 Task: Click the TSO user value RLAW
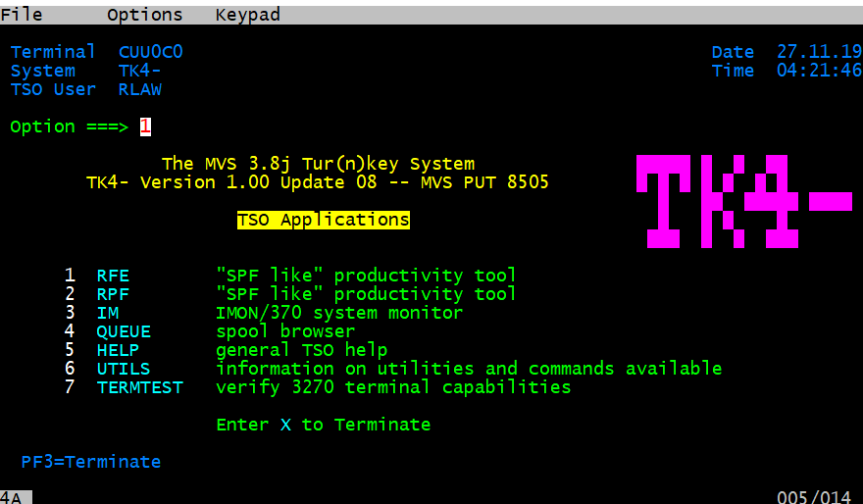point(140,89)
